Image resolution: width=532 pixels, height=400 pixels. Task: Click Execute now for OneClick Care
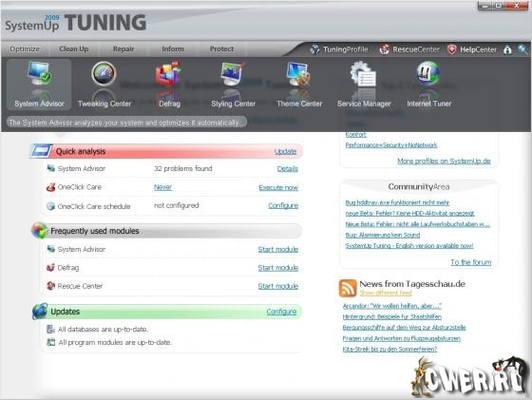coord(278,187)
